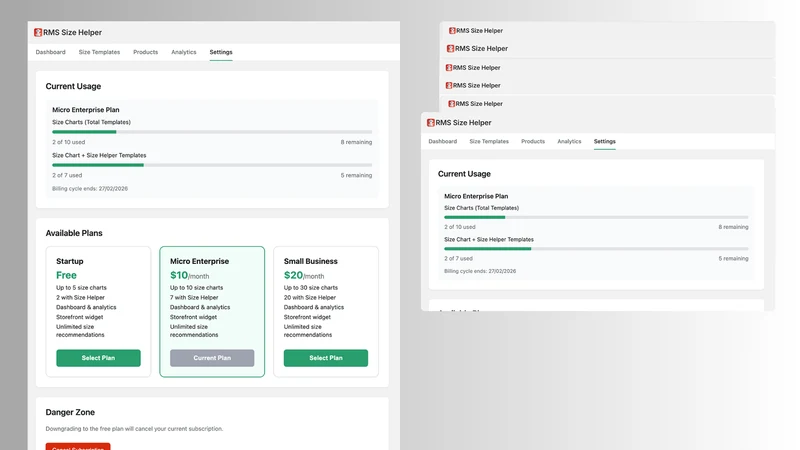Screen dimensions: 800x450
Task: Click the $20/month price
Action: point(304,276)
